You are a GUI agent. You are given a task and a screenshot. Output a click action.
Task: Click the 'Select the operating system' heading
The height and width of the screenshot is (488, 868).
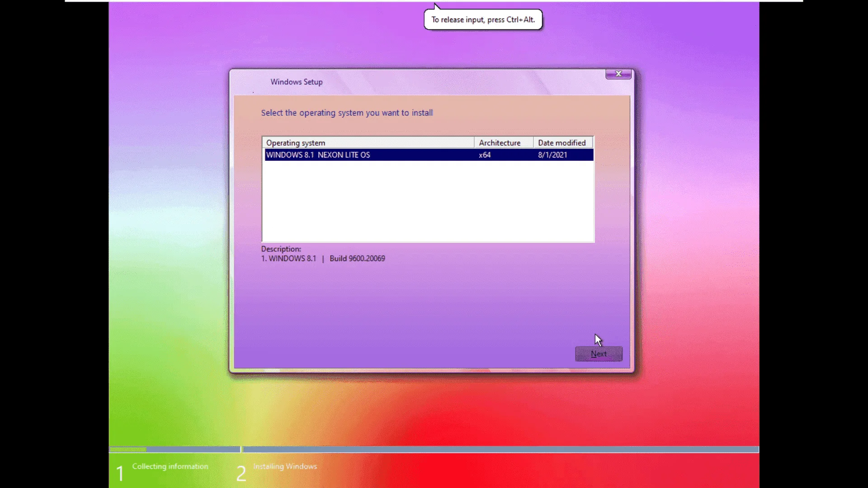(x=347, y=113)
